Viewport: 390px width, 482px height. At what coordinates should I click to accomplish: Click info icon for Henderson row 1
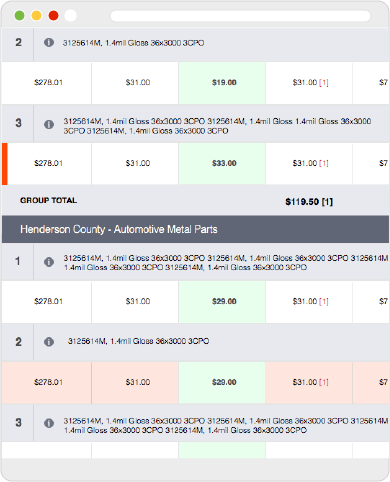pos(49,262)
